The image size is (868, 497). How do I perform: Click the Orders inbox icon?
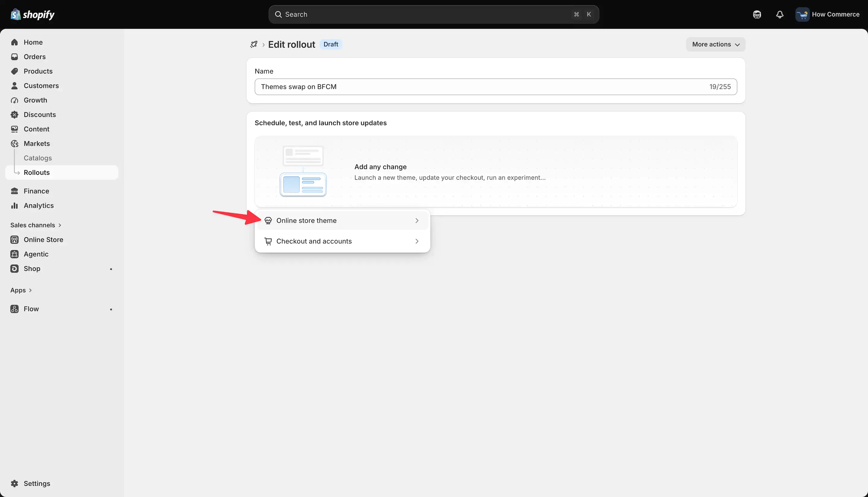pyautogui.click(x=14, y=57)
